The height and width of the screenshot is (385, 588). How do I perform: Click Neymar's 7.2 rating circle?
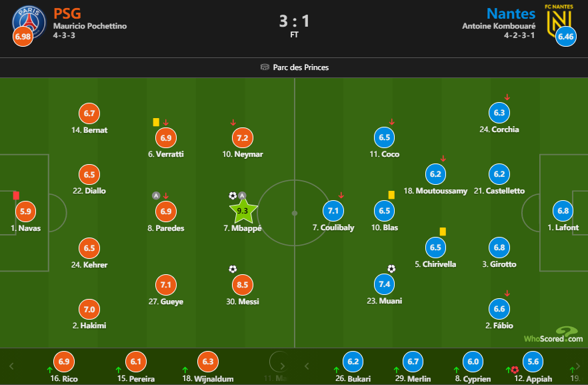pos(243,138)
